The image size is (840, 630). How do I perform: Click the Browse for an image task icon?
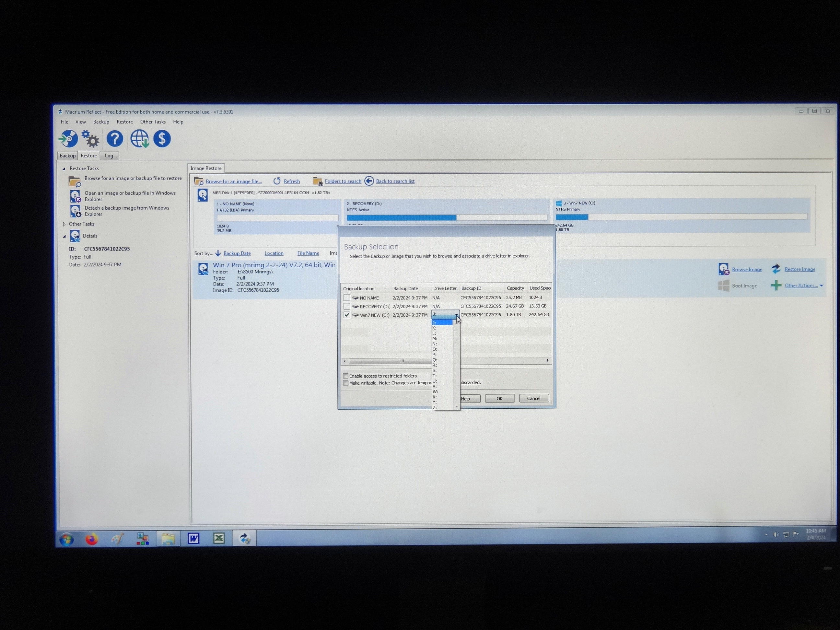coord(75,181)
